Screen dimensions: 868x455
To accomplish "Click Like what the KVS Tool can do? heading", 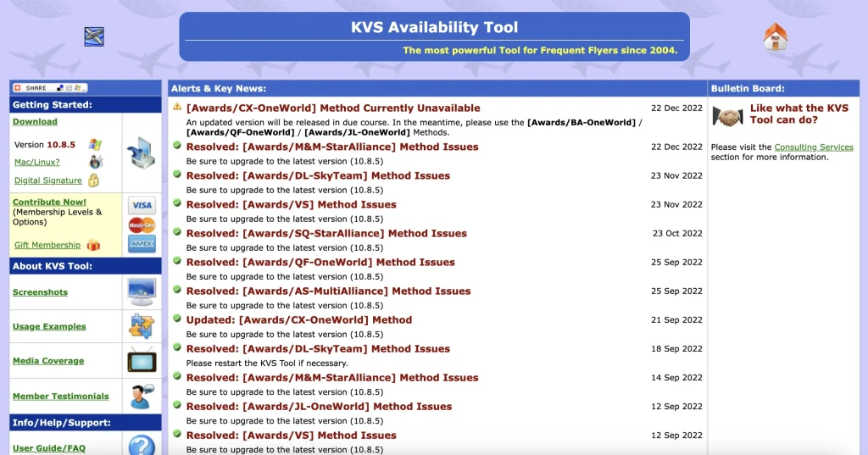I will (798, 114).
